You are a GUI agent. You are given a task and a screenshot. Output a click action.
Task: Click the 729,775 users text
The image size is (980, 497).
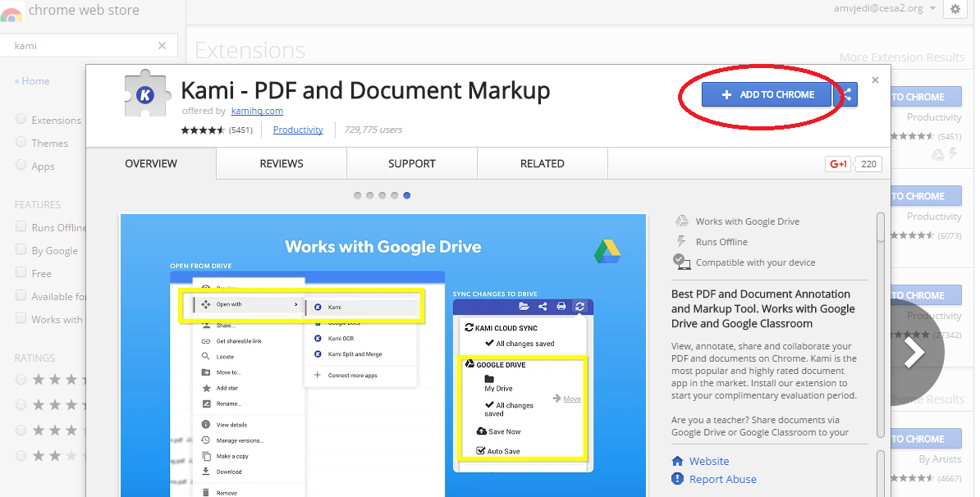[x=373, y=130]
